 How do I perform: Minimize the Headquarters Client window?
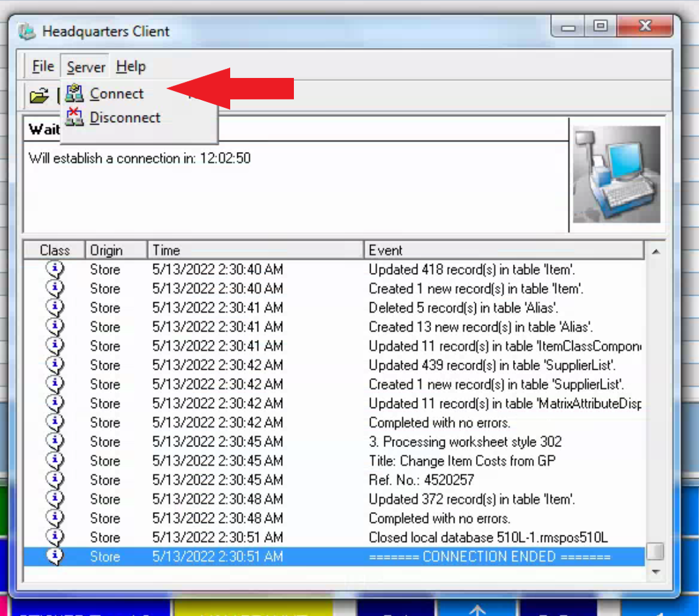pyautogui.click(x=568, y=27)
